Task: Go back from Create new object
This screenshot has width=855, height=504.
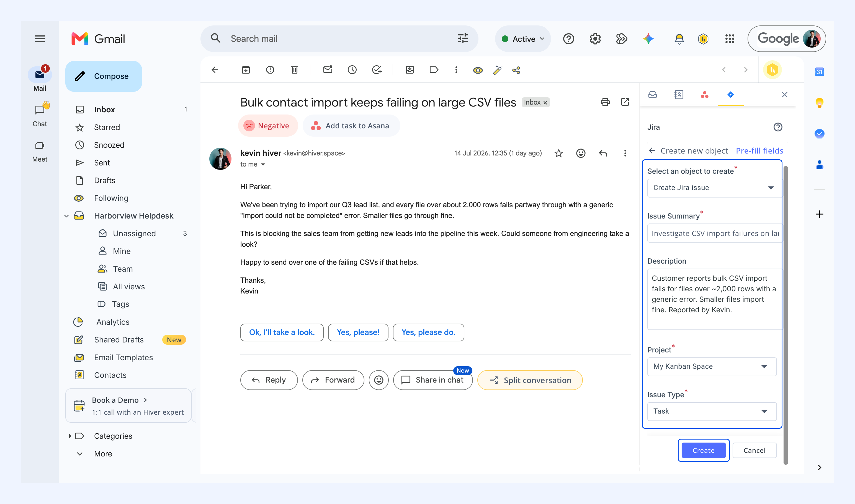Action: (652, 150)
